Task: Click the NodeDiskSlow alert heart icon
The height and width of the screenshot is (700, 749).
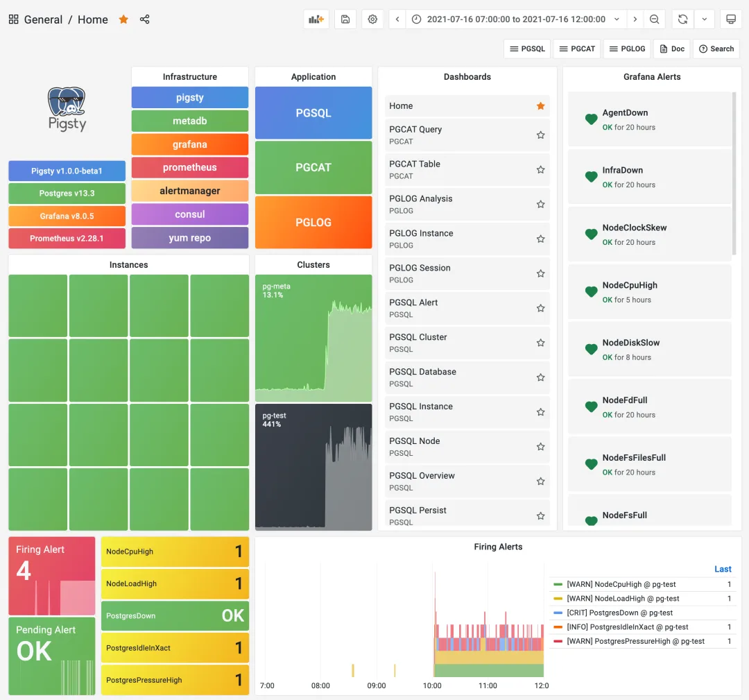Action: click(x=592, y=349)
